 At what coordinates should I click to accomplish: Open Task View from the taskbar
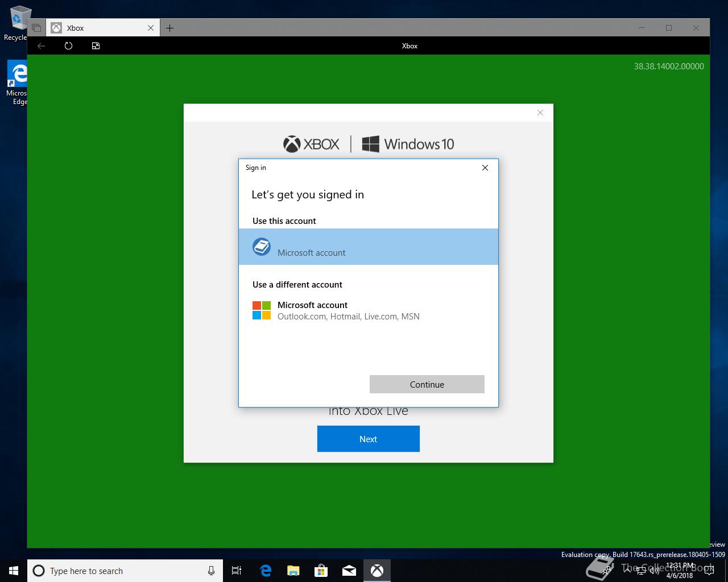point(237,571)
